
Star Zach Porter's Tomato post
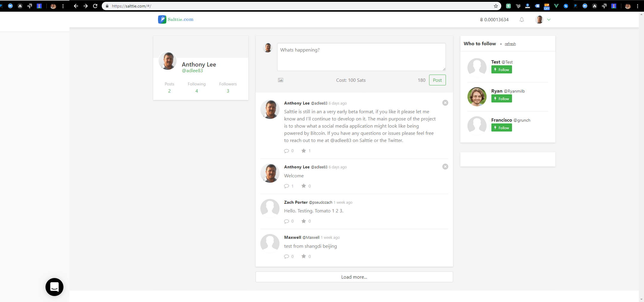tap(304, 221)
